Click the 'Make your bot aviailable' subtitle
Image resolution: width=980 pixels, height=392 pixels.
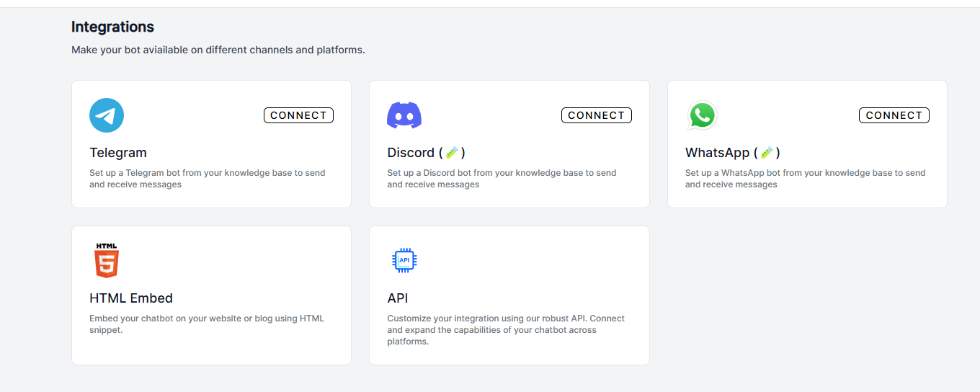pos(218,50)
